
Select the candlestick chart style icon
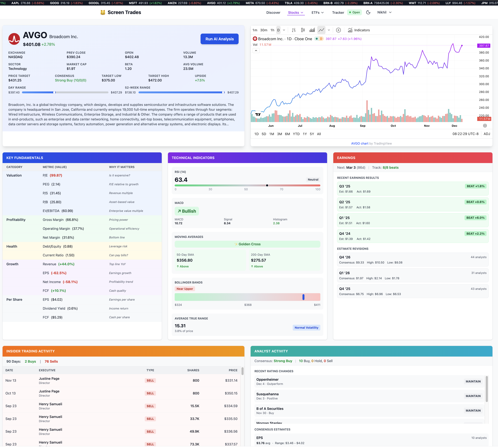[x=303, y=30]
